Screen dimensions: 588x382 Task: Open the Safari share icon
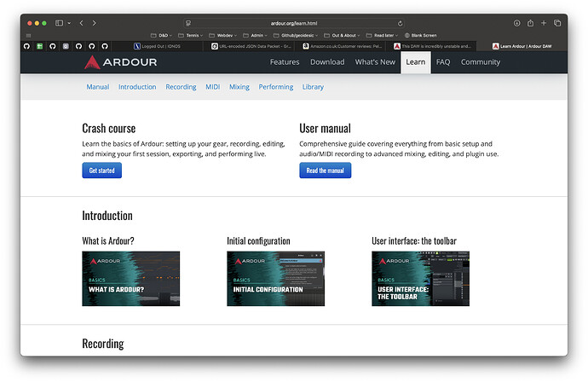(x=530, y=23)
